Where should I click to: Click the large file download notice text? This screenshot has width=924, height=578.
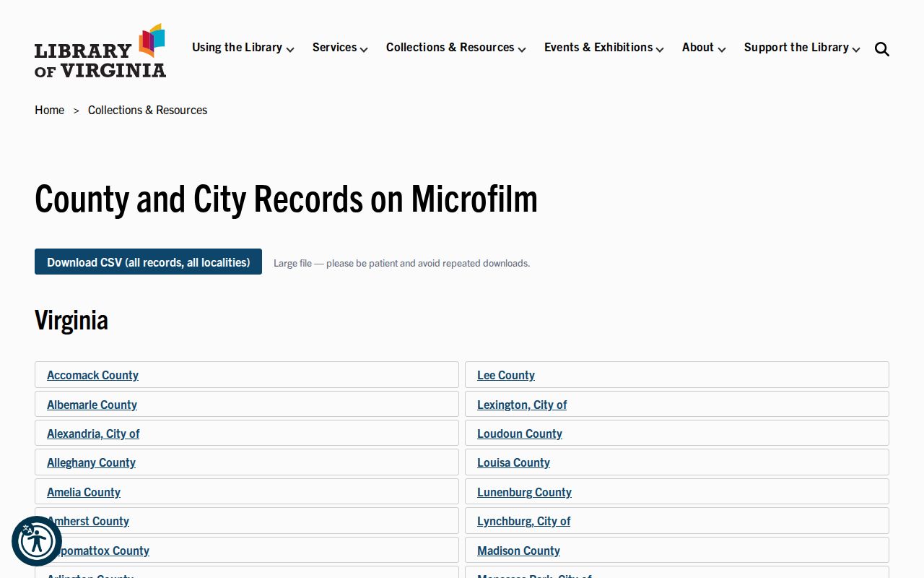(x=401, y=263)
